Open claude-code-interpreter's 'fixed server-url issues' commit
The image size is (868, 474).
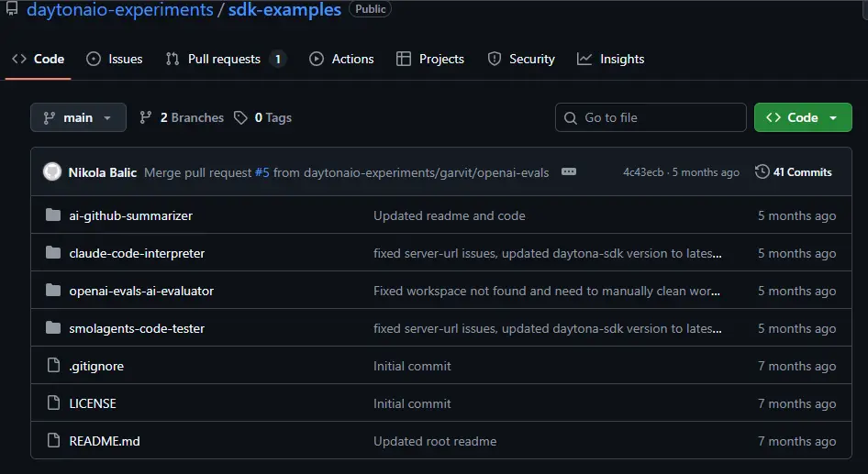[548, 253]
